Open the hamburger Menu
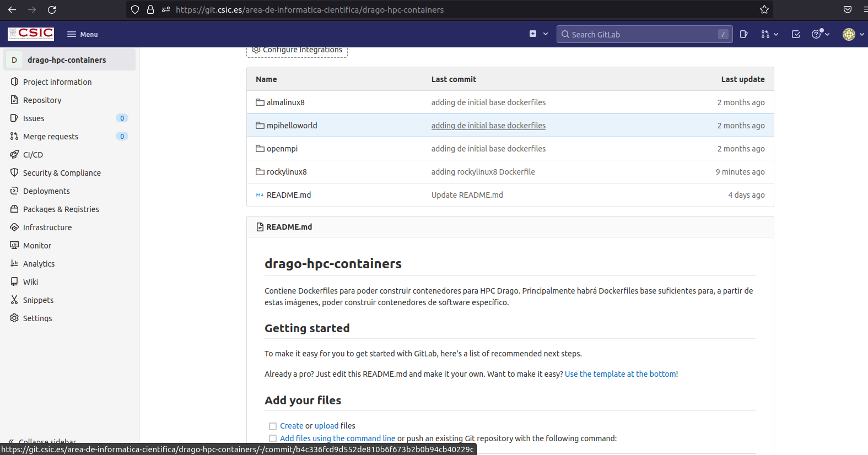868x455 pixels. (83, 34)
